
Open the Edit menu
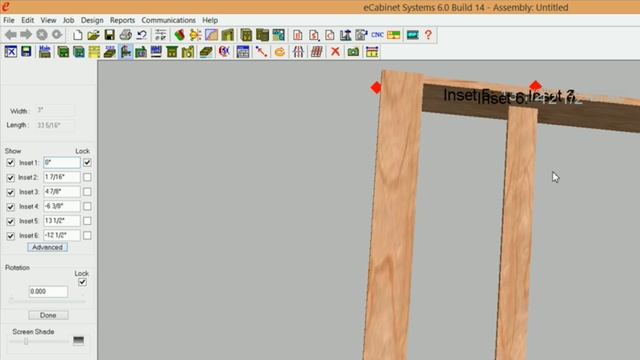(x=27, y=20)
